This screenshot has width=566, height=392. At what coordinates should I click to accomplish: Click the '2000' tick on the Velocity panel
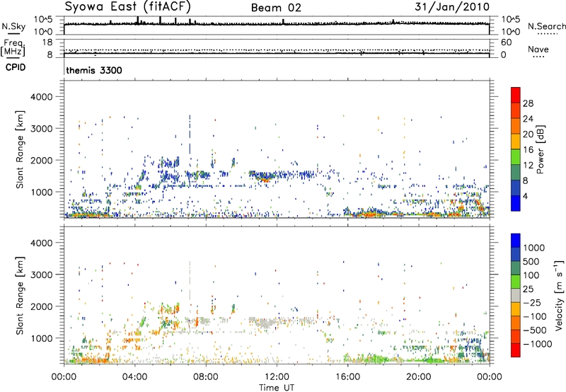coord(42,306)
